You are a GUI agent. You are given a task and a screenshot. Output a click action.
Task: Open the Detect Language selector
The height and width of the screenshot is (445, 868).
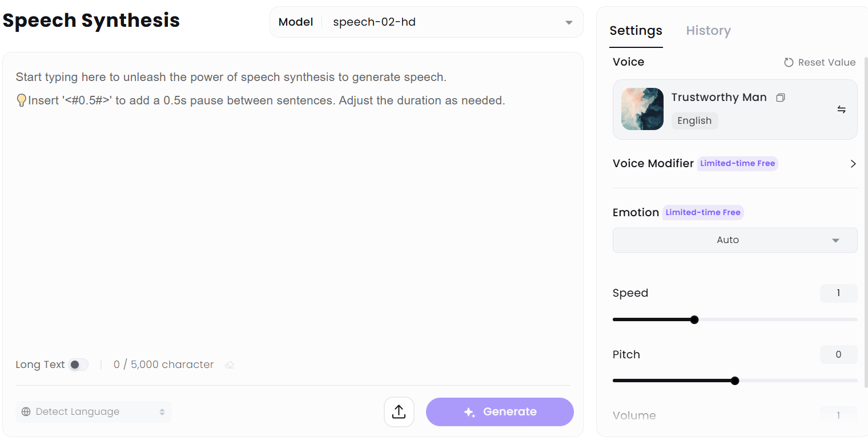[x=94, y=412]
